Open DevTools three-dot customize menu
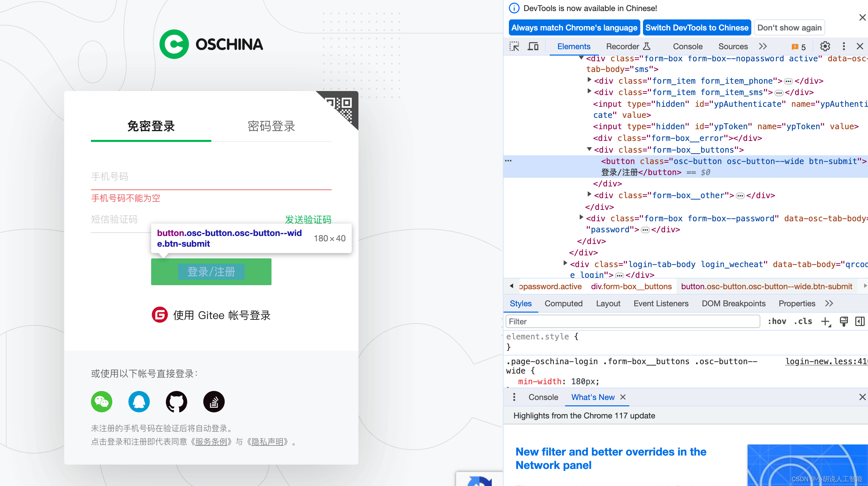Screen dimensions: 868x486 click(844, 46)
